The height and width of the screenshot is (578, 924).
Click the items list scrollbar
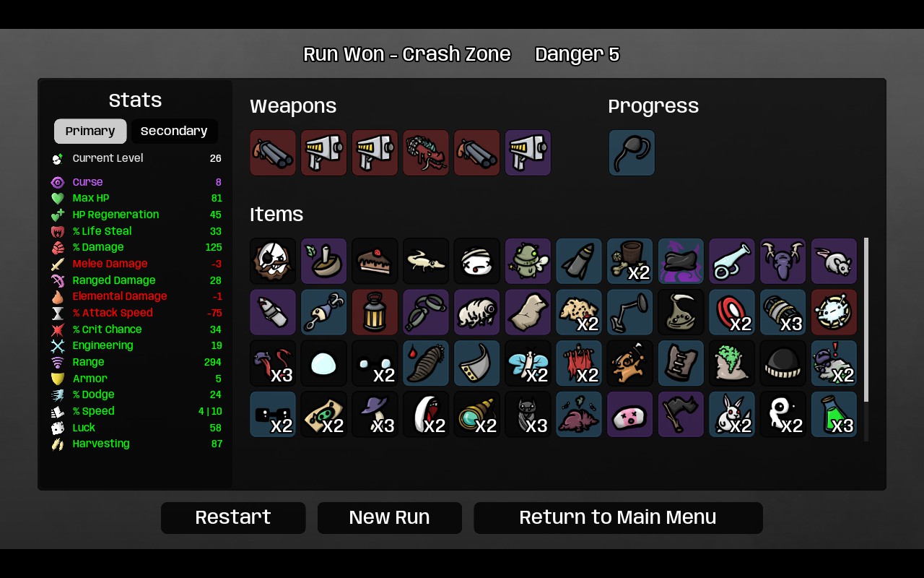click(x=866, y=320)
